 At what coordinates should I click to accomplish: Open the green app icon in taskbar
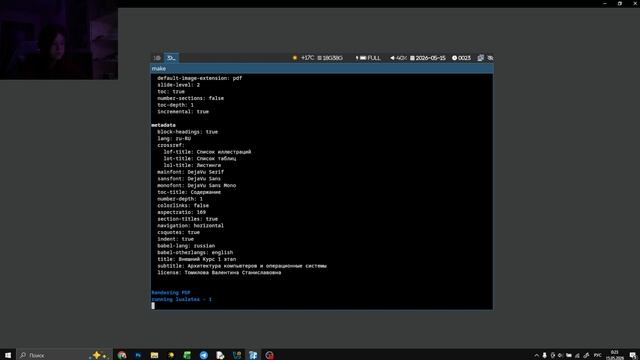click(x=187, y=355)
